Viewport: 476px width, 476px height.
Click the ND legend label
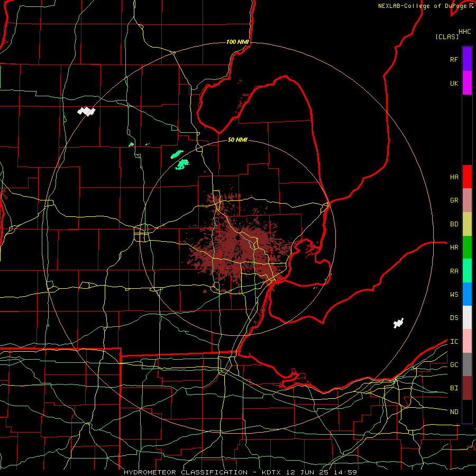tap(454, 412)
